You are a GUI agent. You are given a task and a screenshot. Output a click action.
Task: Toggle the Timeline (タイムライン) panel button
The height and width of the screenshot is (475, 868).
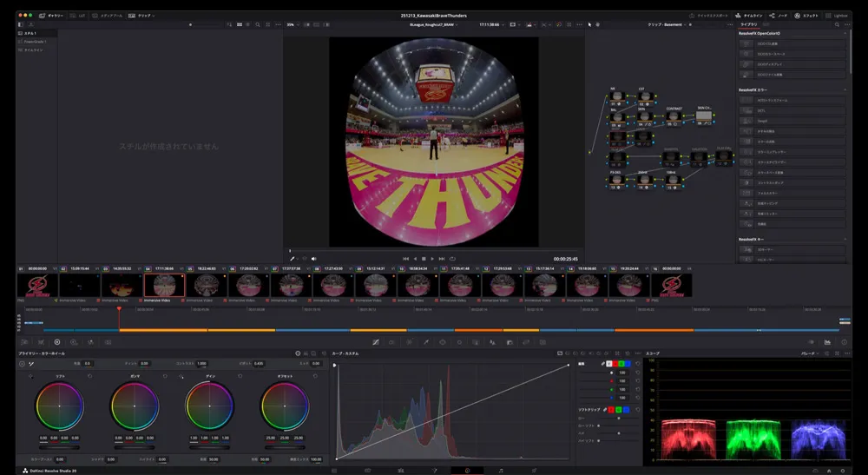pyautogui.click(x=749, y=16)
